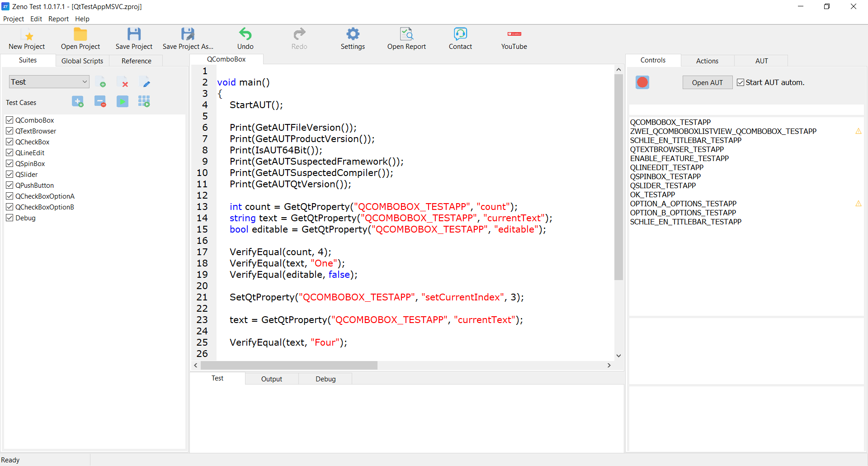Viewport: 868px width, 466px height.
Task: Open the Settings gear
Action: [x=353, y=38]
